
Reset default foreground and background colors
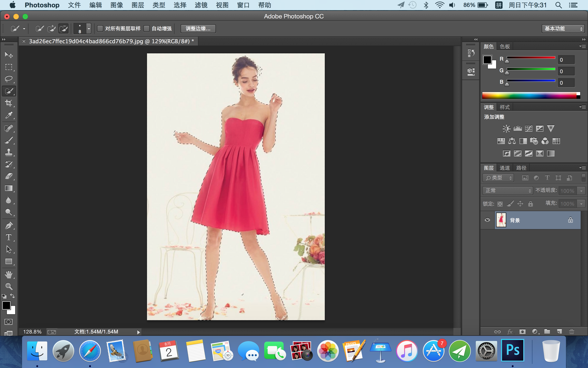pyautogui.click(x=4, y=296)
